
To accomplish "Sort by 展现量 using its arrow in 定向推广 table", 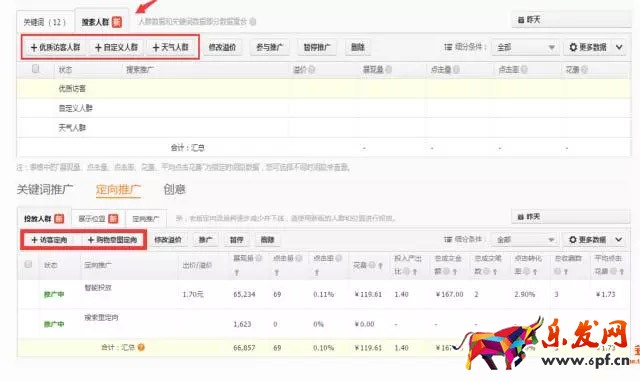I will point(237,272).
